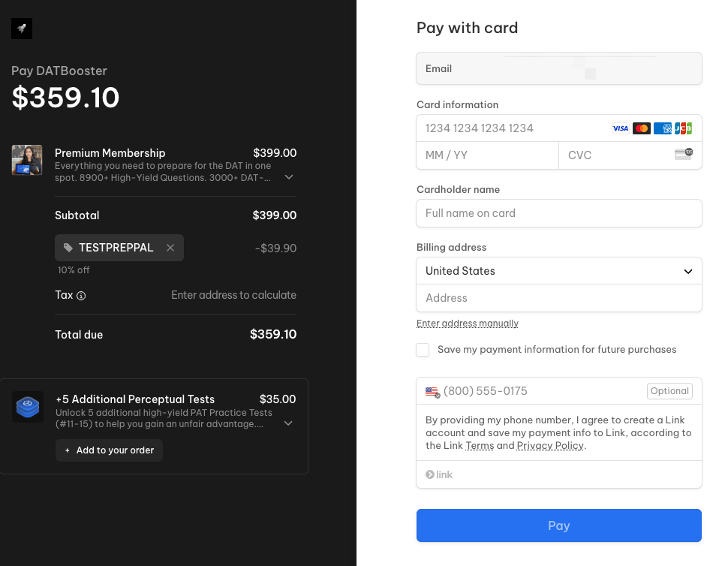The width and height of the screenshot is (728, 566).
Task: Click the JCB card icon
Action: coord(683,128)
